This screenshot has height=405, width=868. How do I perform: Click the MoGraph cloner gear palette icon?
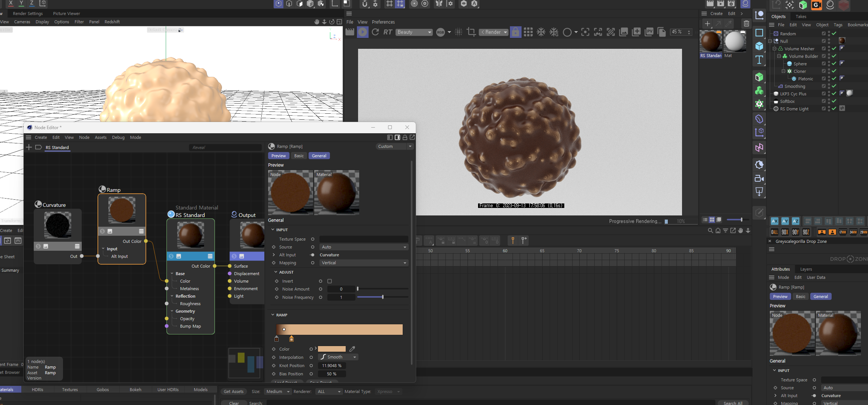pyautogui.click(x=759, y=104)
